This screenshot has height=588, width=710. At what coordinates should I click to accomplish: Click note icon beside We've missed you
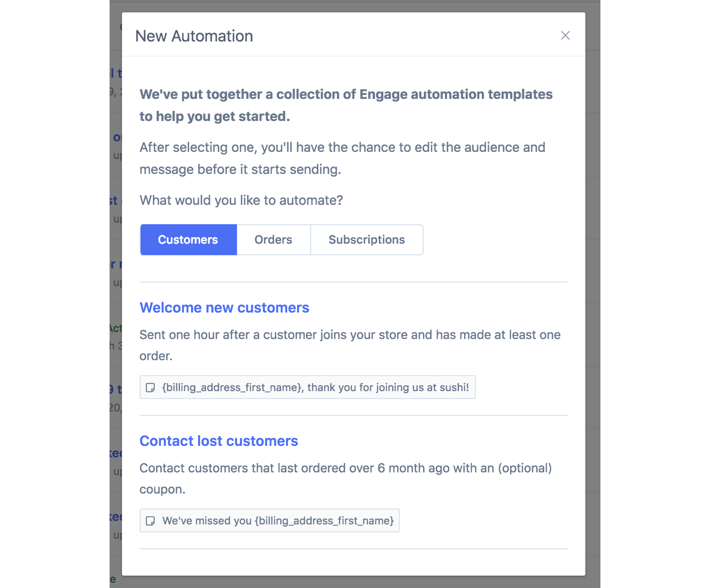coord(150,521)
